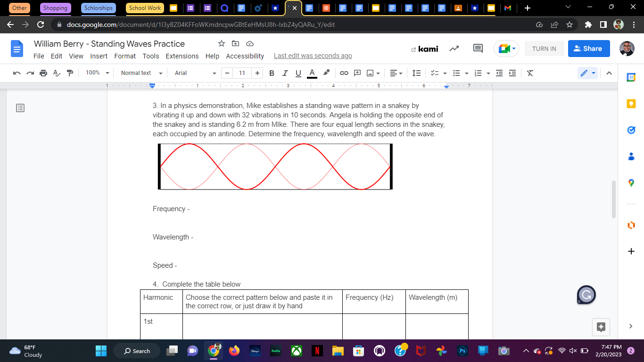Open the Edit menu
This screenshot has height=362, width=644.
coord(57,56)
